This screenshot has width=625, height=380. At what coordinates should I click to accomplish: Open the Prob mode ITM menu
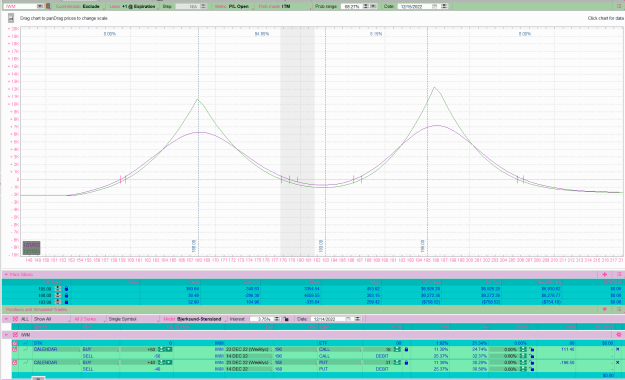[x=274, y=6]
